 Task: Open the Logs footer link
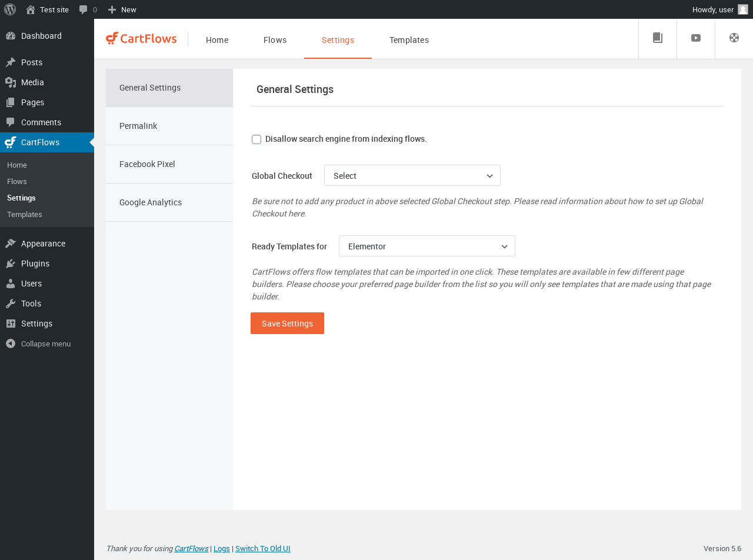tap(222, 548)
